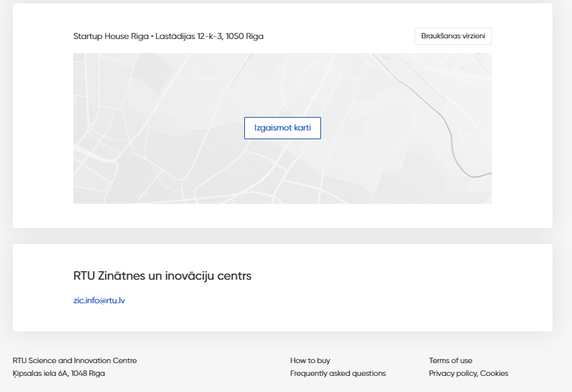
Task: Select RTU Science and Innovation Centre footer text
Action: click(75, 360)
